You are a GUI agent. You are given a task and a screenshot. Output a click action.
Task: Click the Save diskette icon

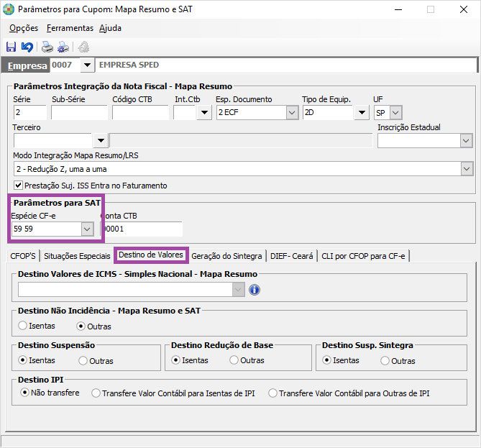(x=11, y=47)
